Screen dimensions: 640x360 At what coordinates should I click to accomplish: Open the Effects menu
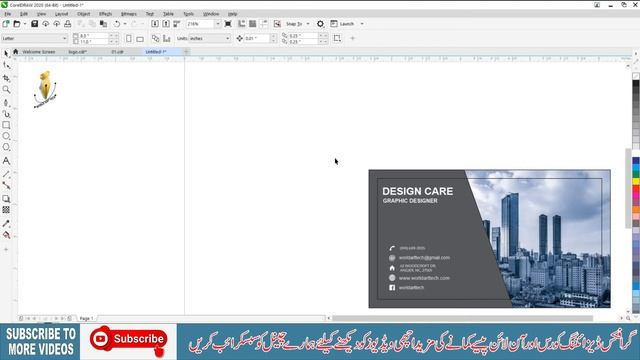[105, 14]
